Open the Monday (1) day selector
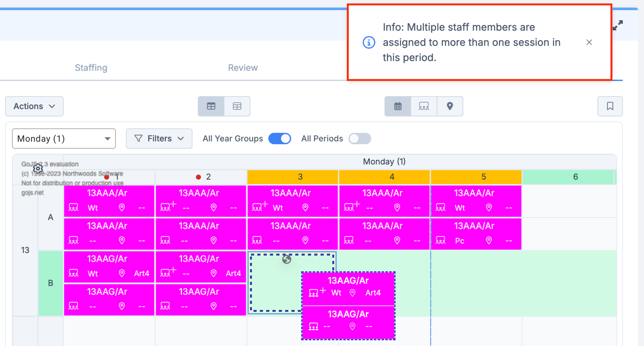This screenshot has width=644, height=346. click(64, 139)
